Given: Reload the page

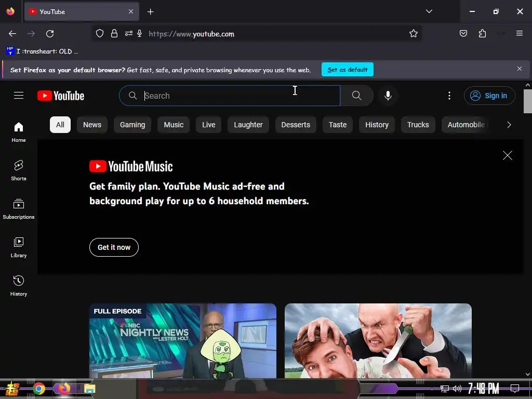Looking at the screenshot, I should [50, 34].
